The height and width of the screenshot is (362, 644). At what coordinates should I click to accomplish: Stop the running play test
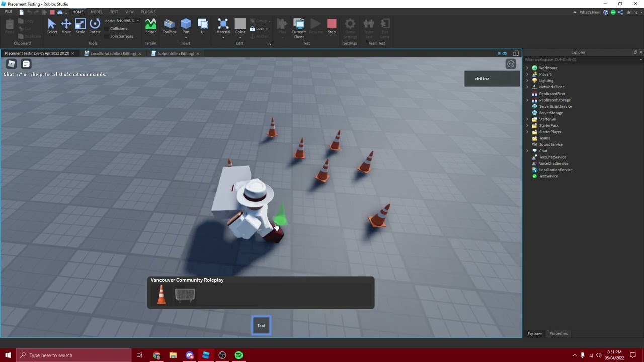click(x=332, y=26)
